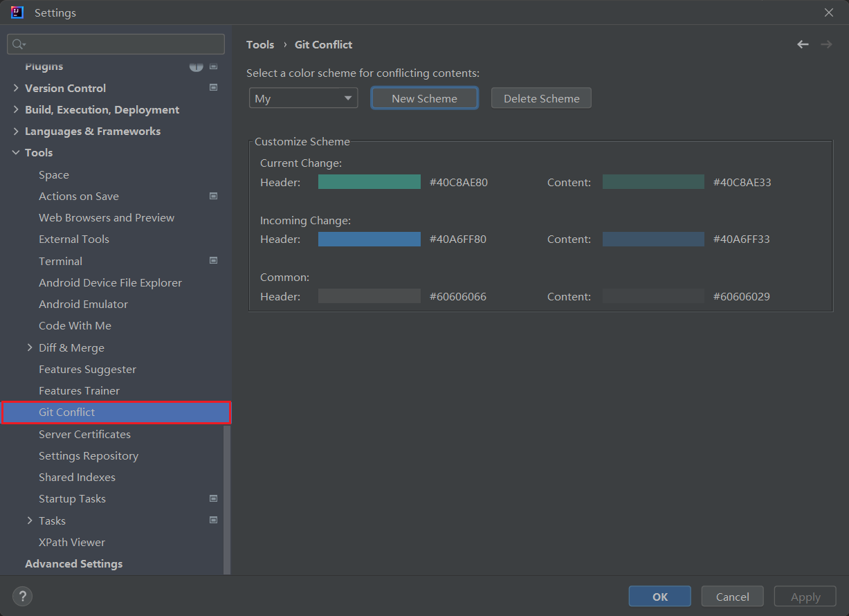Expand Build, Execution, Deployment section
The image size is (849, 616).
[x=16, y=109]
